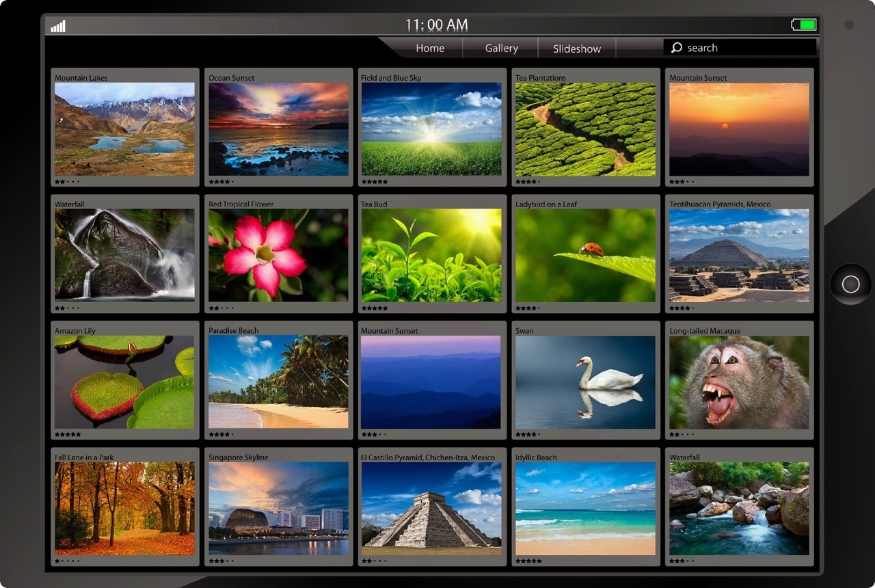Screen dimensions: 875x588
Task: Open the Home tab
Action: (x=430, y=49)
